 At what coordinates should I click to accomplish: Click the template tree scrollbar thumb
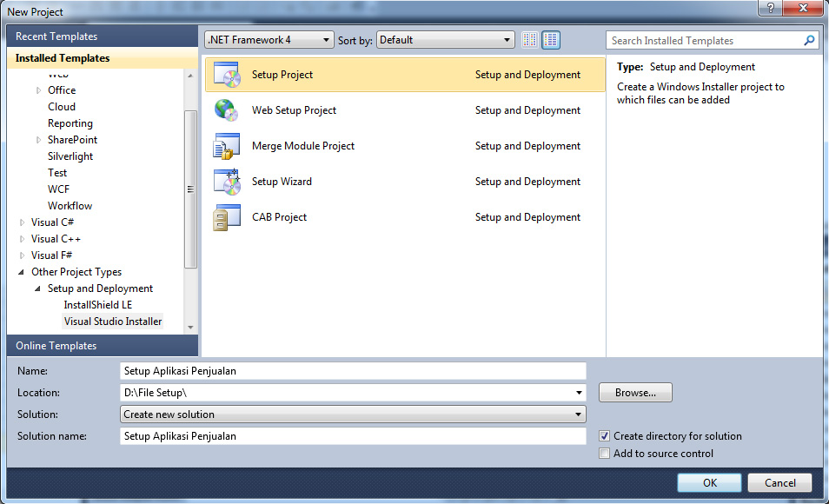[190, 189]
